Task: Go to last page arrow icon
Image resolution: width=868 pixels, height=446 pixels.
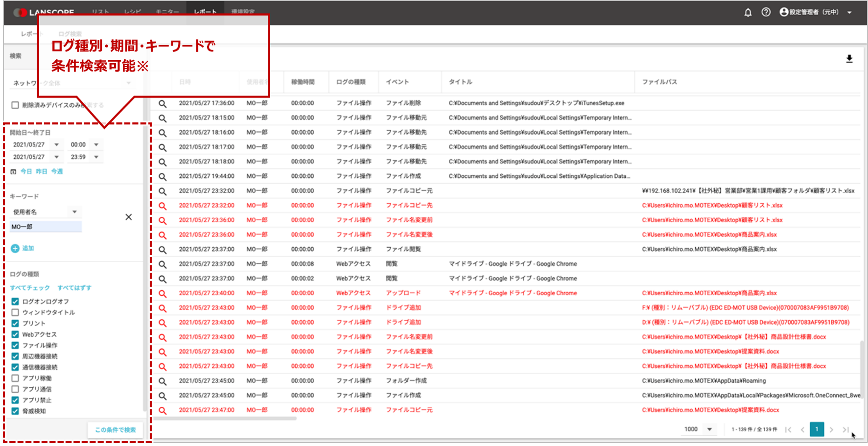Action: (845, 429)
